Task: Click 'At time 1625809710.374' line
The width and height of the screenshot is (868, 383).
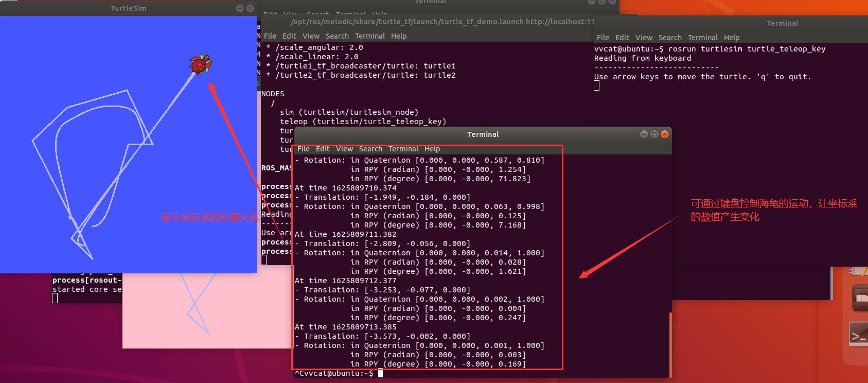Action: point(346,188)
